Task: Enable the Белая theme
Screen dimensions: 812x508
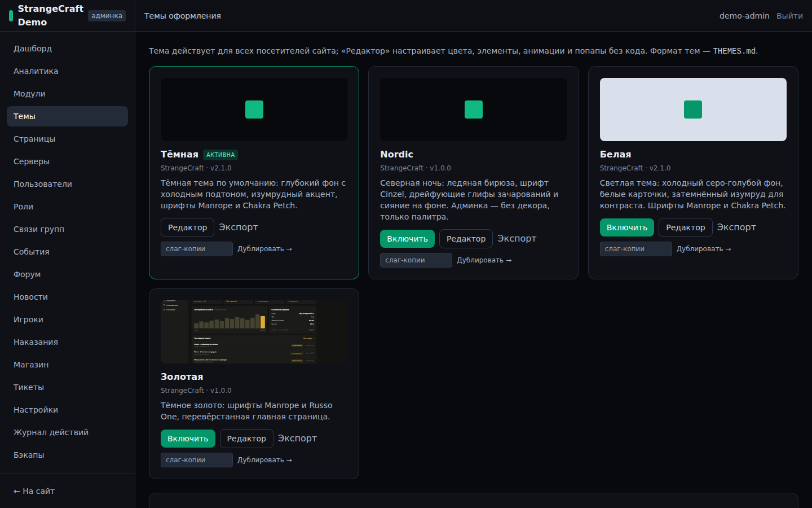Action: [x=627, y=227]
